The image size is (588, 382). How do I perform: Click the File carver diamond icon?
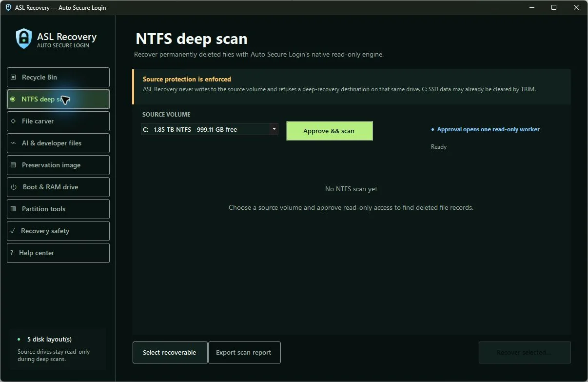click(x=13, y=121)
